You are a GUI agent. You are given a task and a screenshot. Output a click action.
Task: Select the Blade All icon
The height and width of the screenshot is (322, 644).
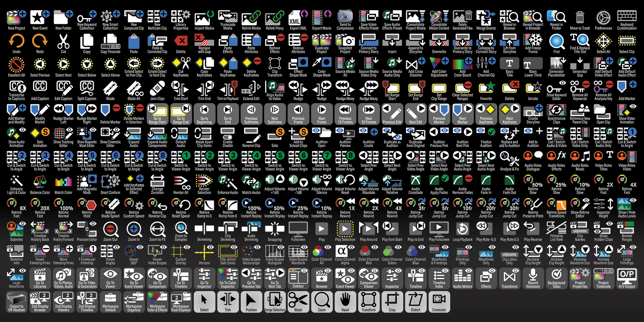(x=134, y=91)
